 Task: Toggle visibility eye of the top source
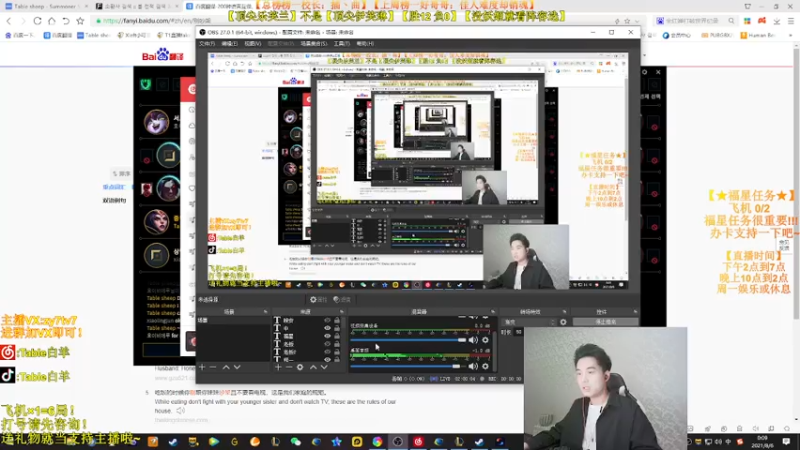328,320
